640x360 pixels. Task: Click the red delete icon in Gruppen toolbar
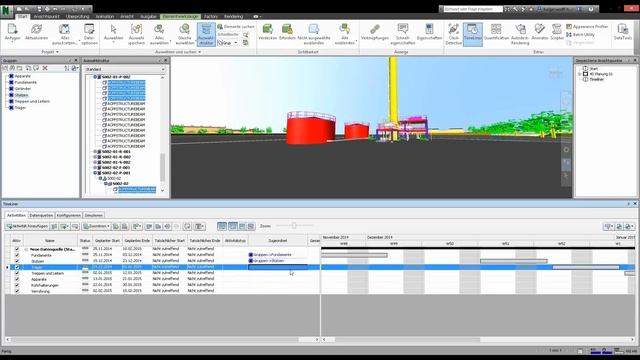click(x=45, y=68)
